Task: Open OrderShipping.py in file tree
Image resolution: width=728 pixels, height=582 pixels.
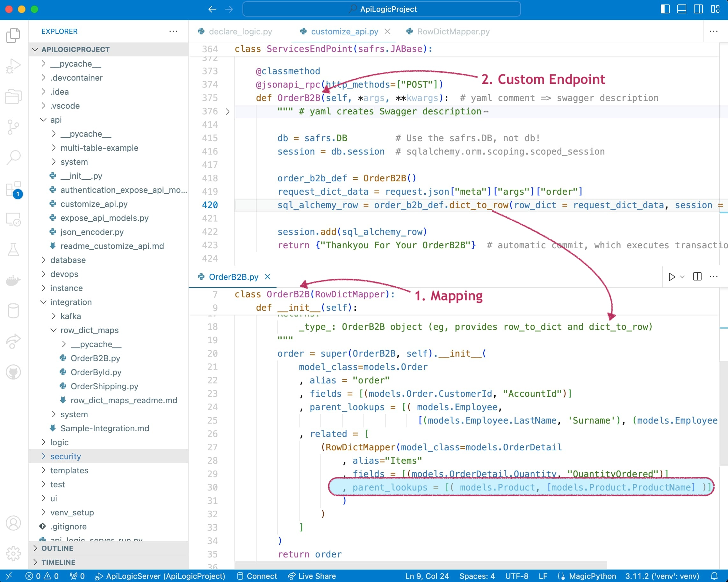Action: tap(108, 386)
